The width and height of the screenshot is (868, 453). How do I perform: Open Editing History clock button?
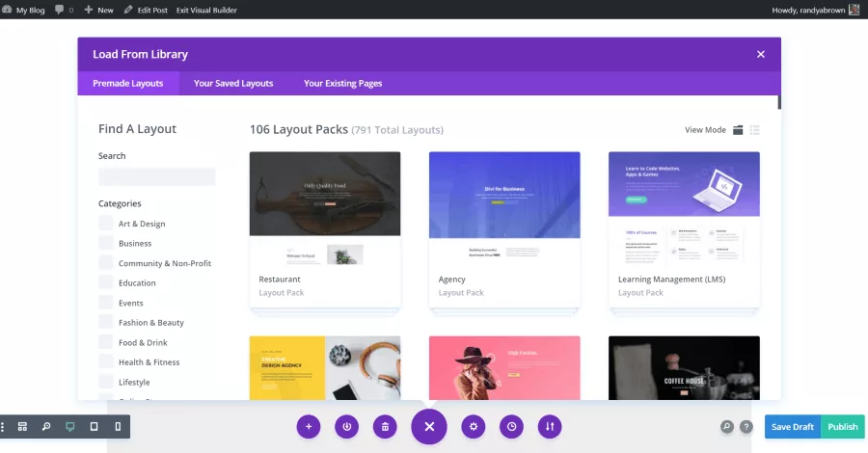[511, 426]
